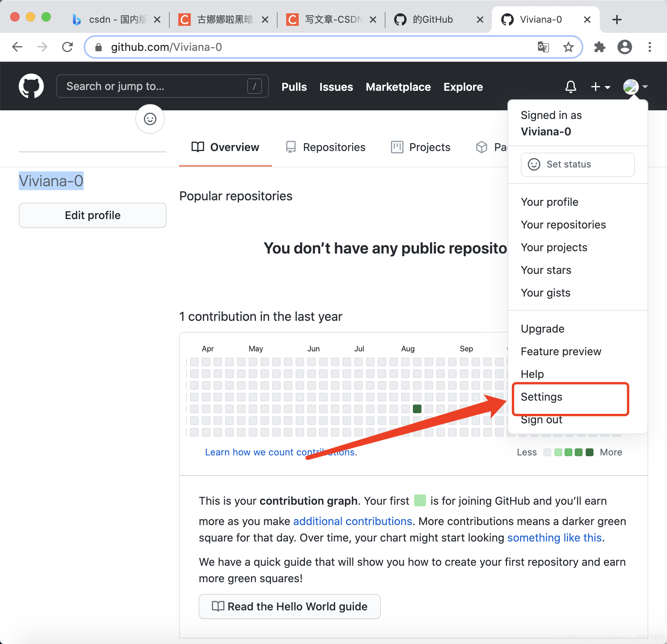This screenshot has width=667, height=644.
Task: Focus the Search or jump to field
Action: pos(162,86)
